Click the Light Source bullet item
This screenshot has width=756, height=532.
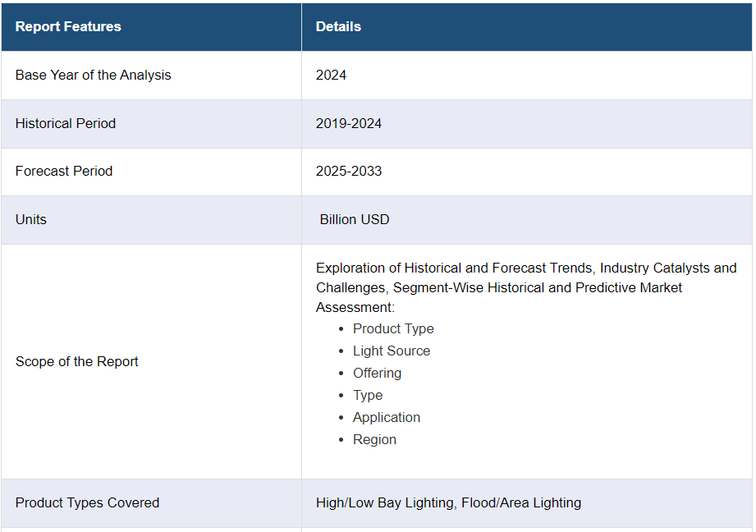point(392,351)
